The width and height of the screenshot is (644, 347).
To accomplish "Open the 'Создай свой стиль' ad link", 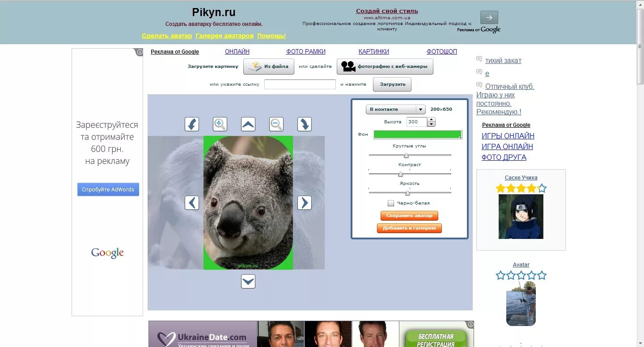I will click(387, 11).
